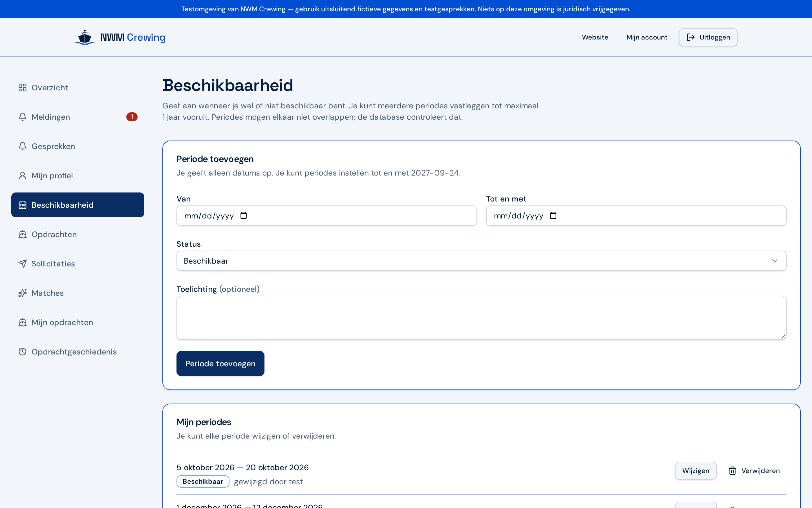
Task: Click the logout arrow icon
Action: (690, 37)
